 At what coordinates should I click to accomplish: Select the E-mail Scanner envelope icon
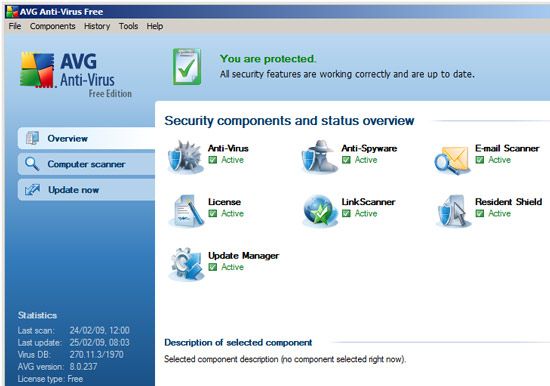452,160
